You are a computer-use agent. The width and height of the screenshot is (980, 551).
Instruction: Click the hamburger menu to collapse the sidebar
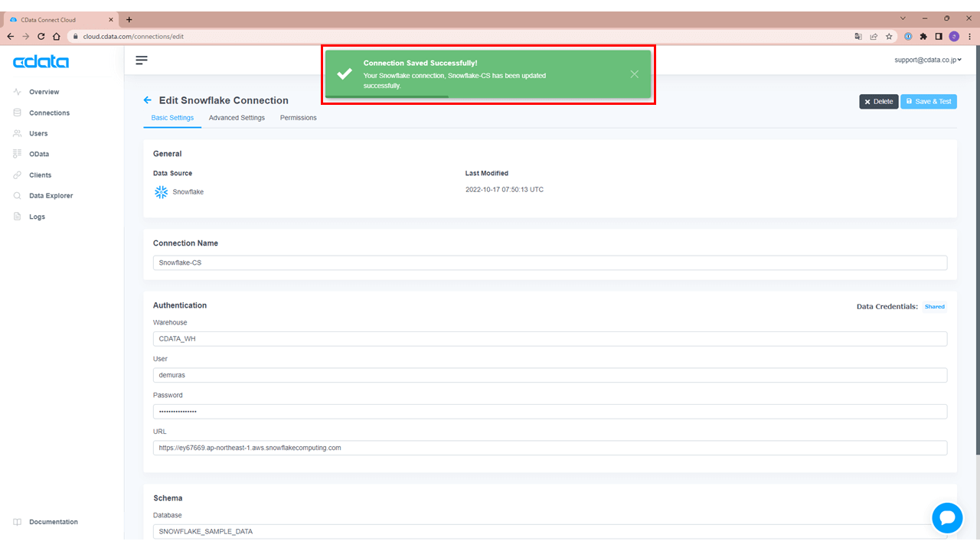coord(142,60)
